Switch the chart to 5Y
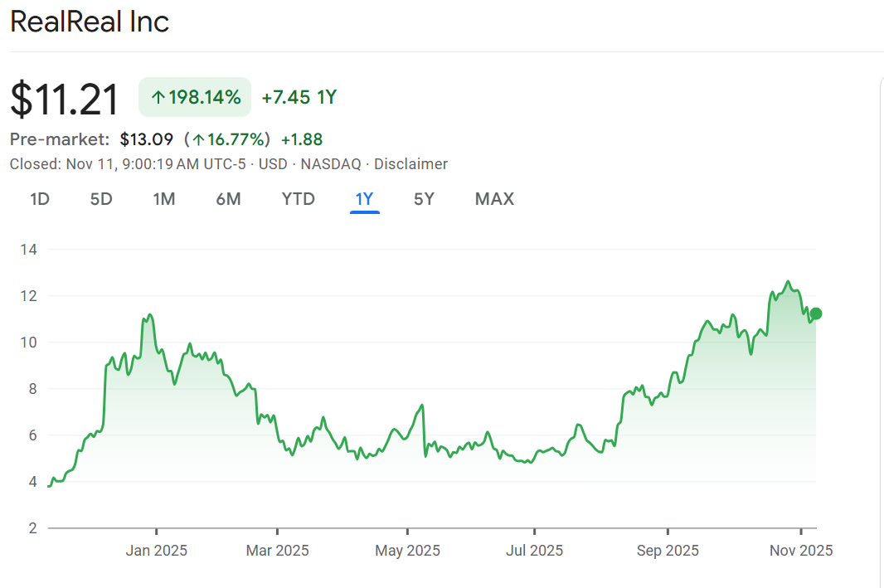884x588 pixels. tap(424, 199)
